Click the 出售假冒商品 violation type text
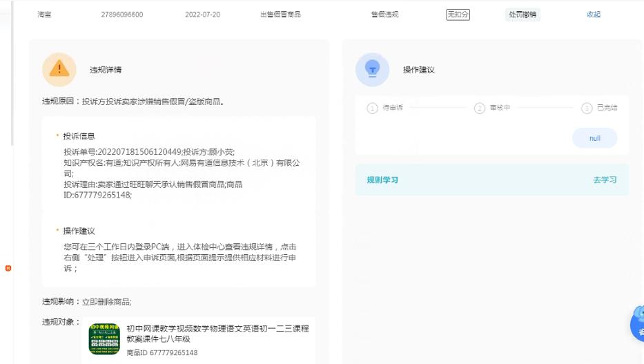Image resolution: width=644 pixels, height=364 pixels. [280, 15]
